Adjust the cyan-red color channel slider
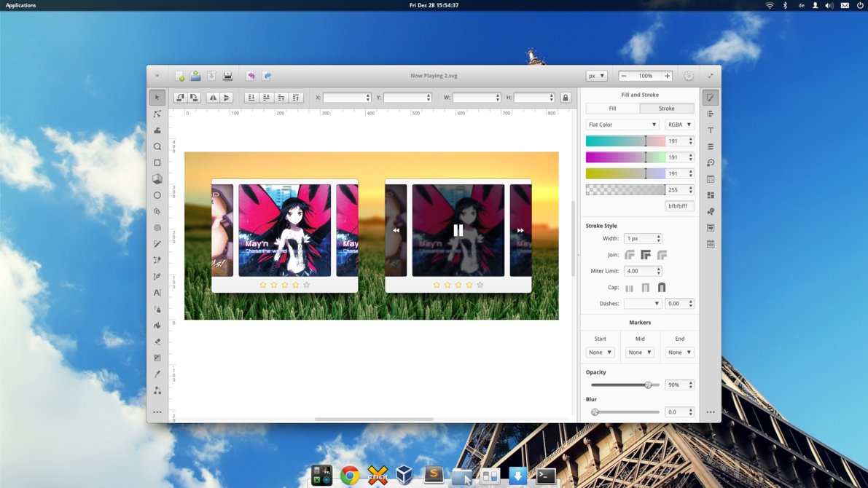Image resolution: width=868 pixels, height=488 pixels. point(625,141)
